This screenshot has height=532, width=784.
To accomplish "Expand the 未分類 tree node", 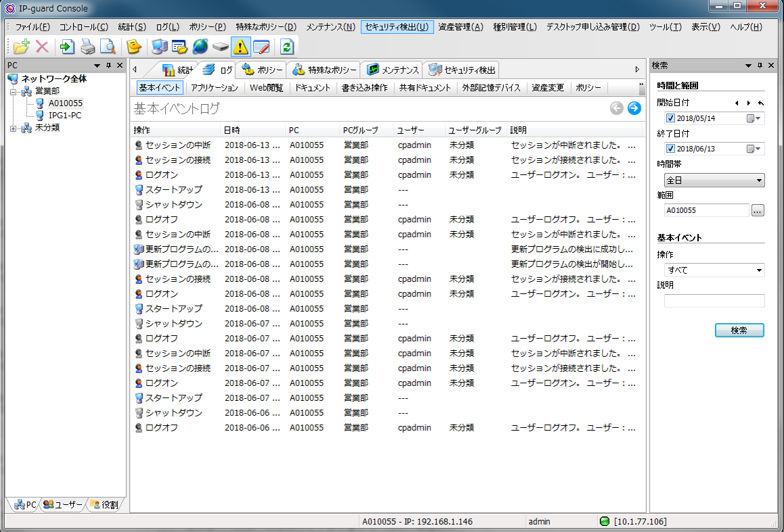I will 14,128.
